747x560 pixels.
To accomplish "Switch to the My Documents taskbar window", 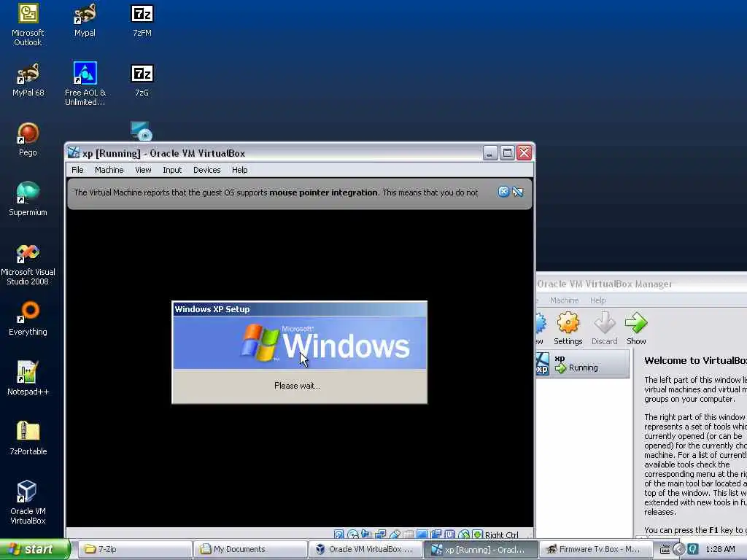I will click(250, 549).
